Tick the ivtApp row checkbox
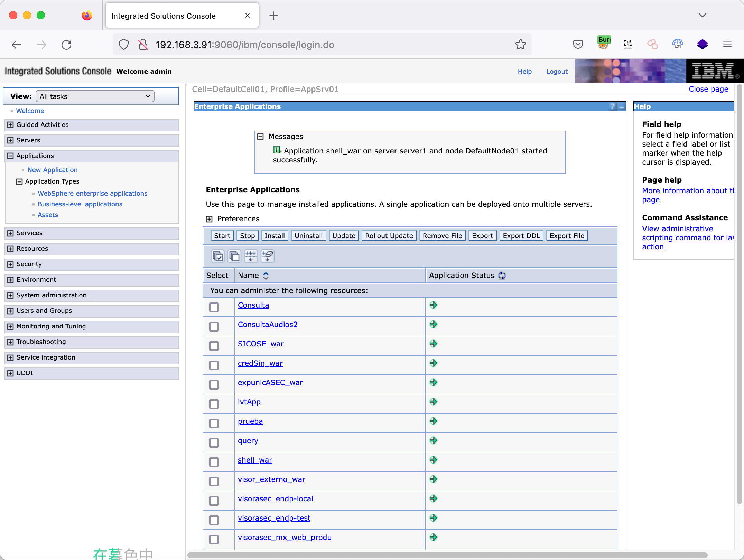Screen dimensions: 744x560 click(x=214, y=404)
